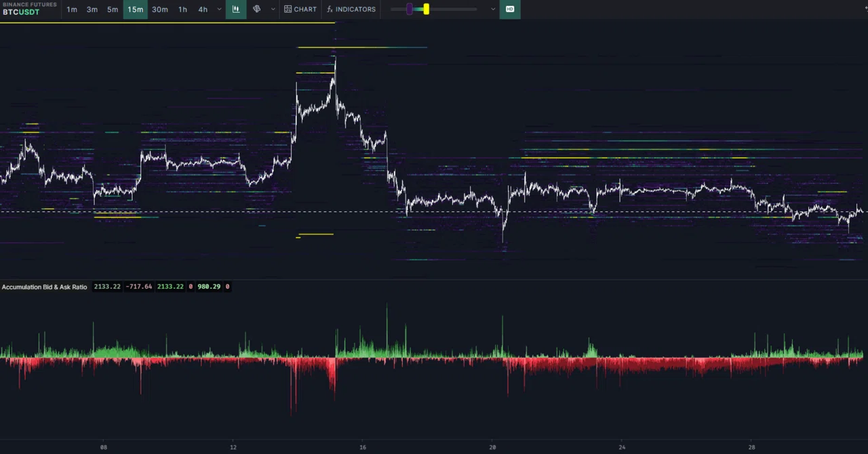This screenshot has width=868, height=454.
Task: Select the 15m timeframe
Action: point(136,9)
